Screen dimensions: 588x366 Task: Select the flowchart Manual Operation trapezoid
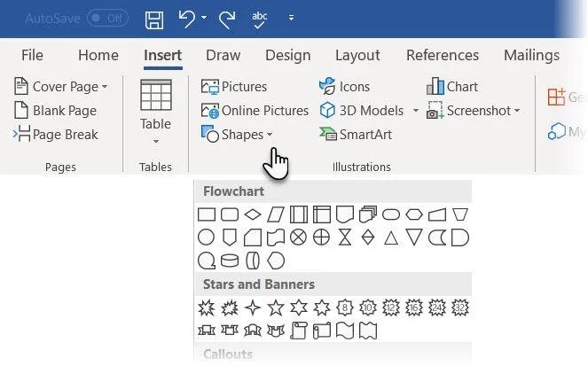[x=460, y=214]
